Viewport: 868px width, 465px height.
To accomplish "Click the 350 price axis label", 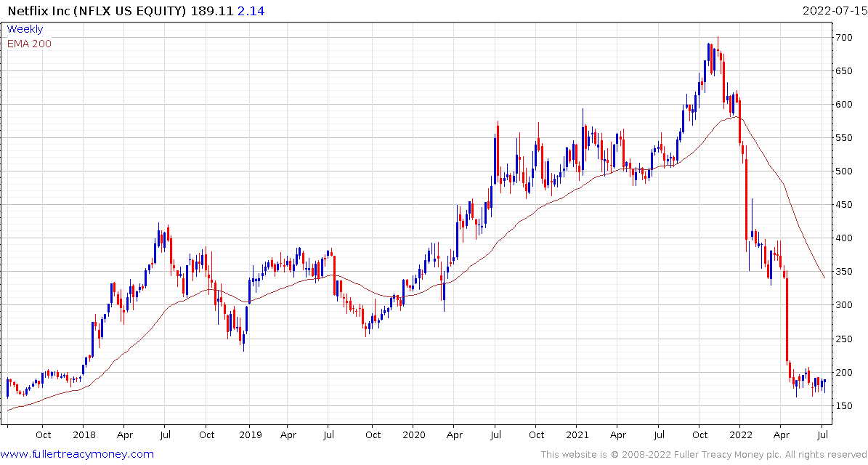I will [x=845, y=272].
